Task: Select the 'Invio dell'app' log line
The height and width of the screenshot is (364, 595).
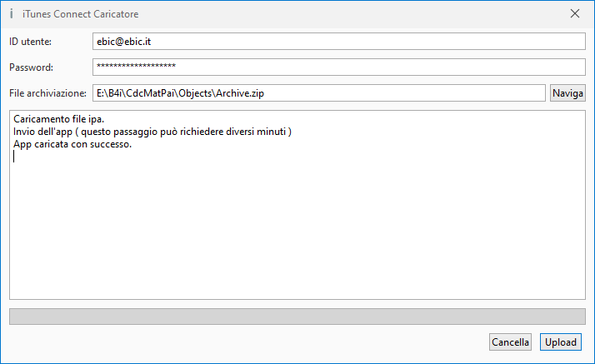Action: pos(152,132)
